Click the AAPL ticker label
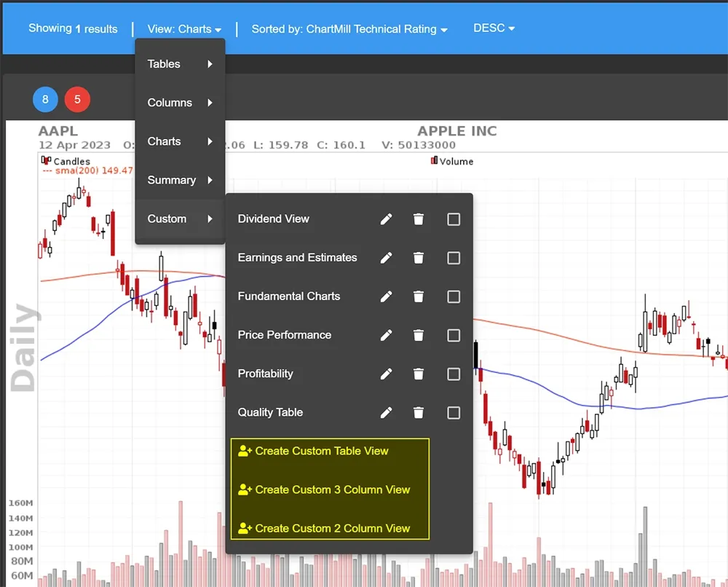Viewport: 728px width, 587px height. coord(58,131)
